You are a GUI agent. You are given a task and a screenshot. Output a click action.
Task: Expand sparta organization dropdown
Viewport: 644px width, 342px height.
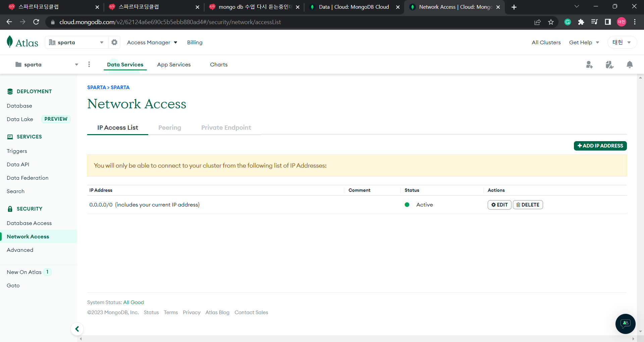click(x=77, y=42)
